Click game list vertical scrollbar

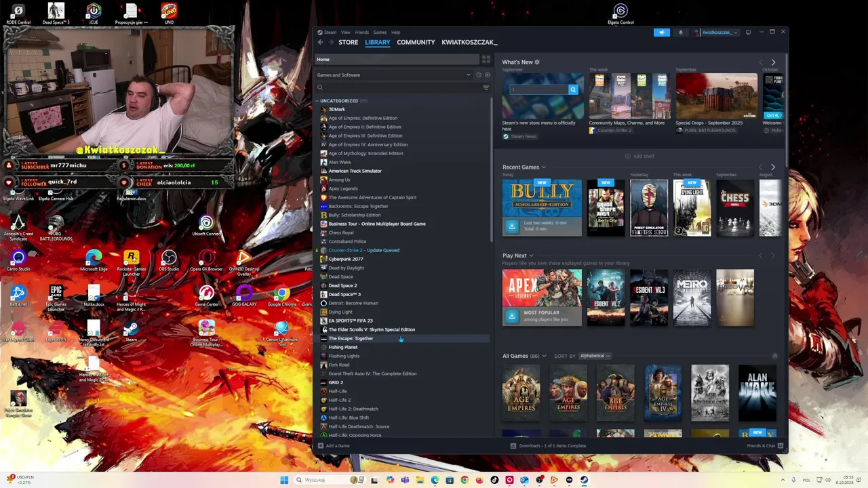point(491,169)
